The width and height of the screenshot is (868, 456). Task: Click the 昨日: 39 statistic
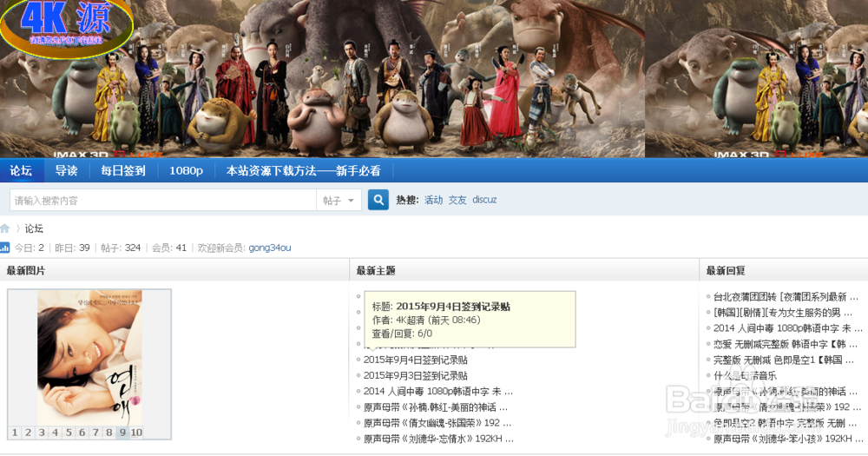click(x=73, y=248)
